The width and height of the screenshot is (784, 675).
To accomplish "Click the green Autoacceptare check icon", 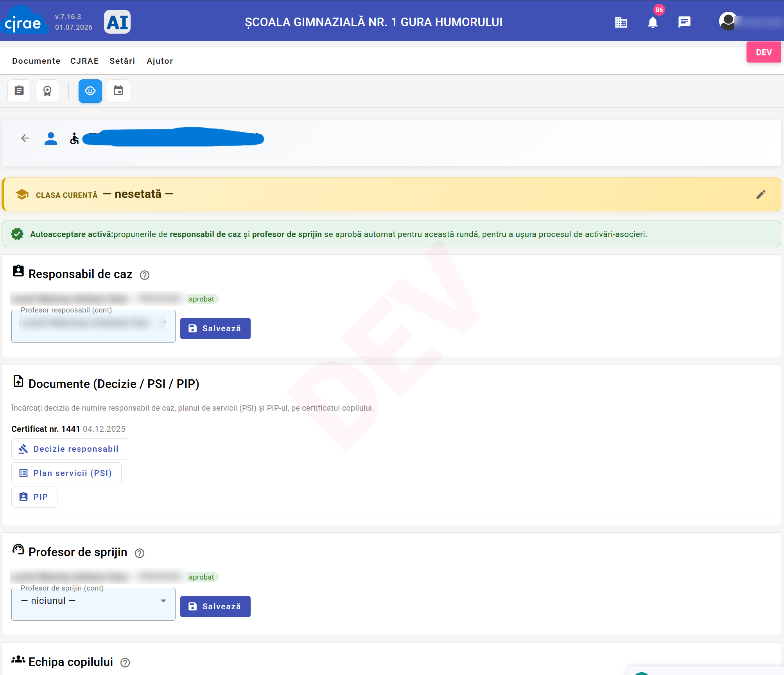I will tap(17, 234).
